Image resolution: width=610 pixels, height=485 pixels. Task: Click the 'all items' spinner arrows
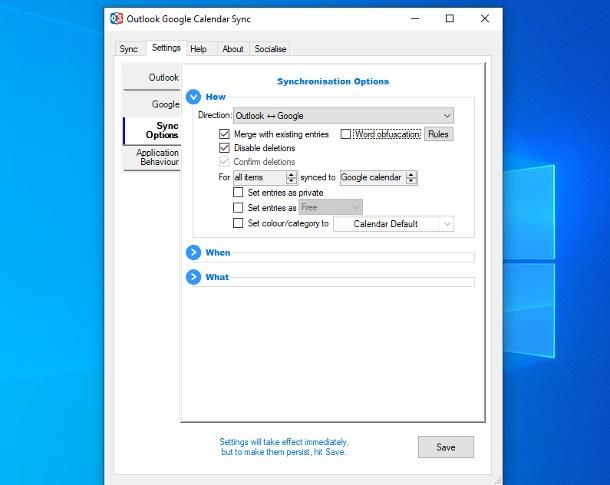pyautogui.click(x=291, y=178)
